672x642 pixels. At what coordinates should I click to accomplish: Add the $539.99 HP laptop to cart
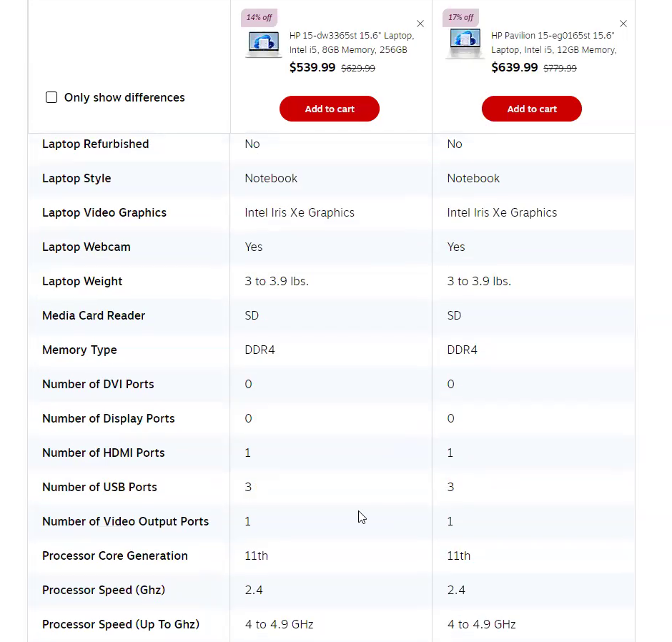pyautogui.click(x=330, y=109)
